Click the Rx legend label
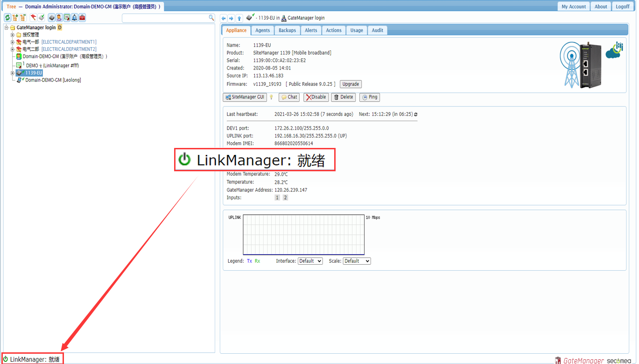The height and width of the screenshot is (364, 639). 257,261
